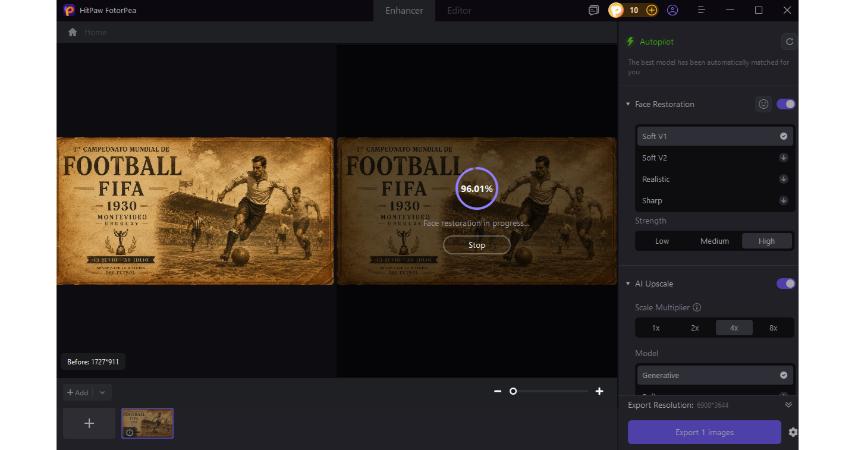Set strength to High
The height and width of the screenshot is (450, 855).
click(x=766, y=241)
